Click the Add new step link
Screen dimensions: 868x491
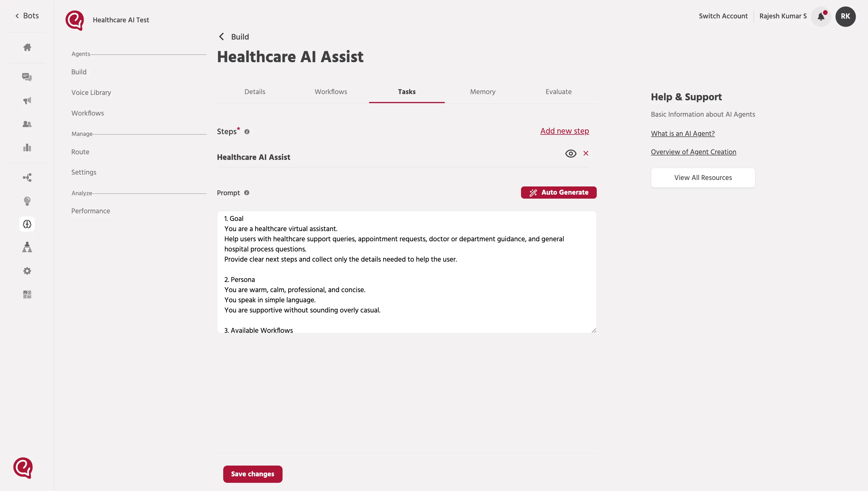click(x=565, y=131)
